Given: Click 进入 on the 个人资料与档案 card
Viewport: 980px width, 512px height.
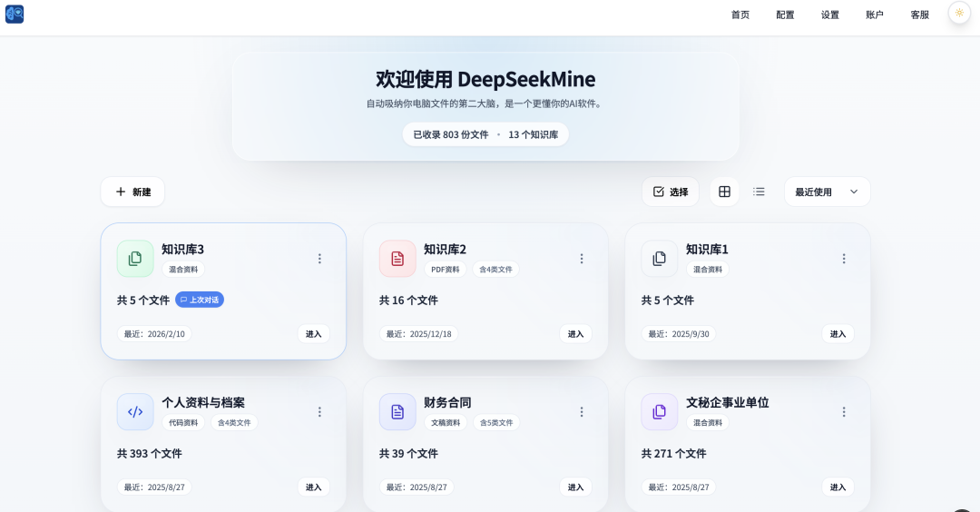Looking at the screenshot, I should click(x=313, y=487).
